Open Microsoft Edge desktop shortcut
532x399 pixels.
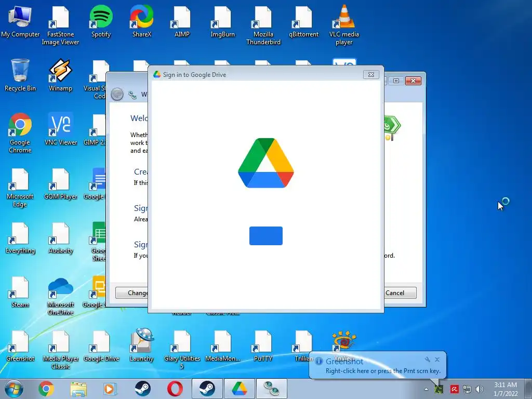(20, 187)
